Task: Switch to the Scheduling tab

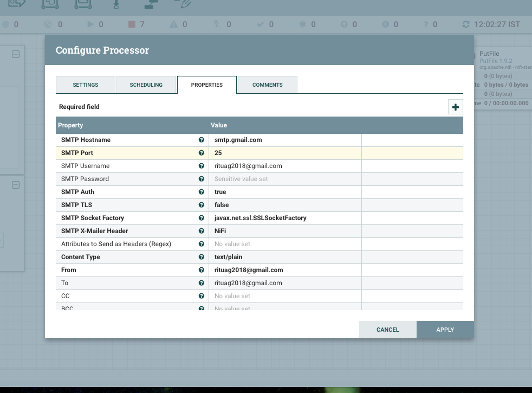Action: point(146,85)
